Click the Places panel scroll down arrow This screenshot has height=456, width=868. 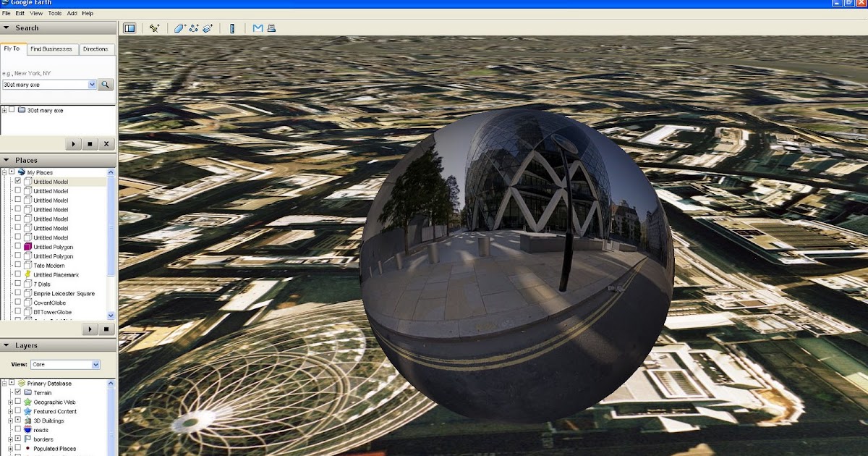click(111, 316)
